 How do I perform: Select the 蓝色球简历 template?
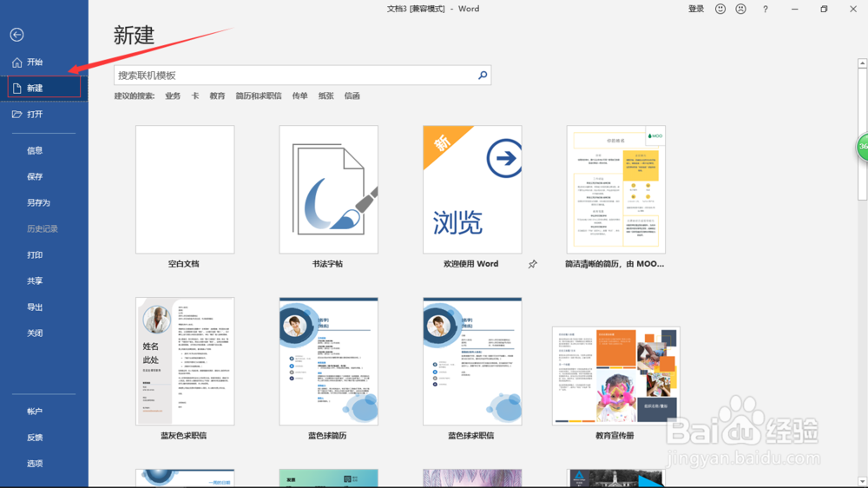[329, 361]
